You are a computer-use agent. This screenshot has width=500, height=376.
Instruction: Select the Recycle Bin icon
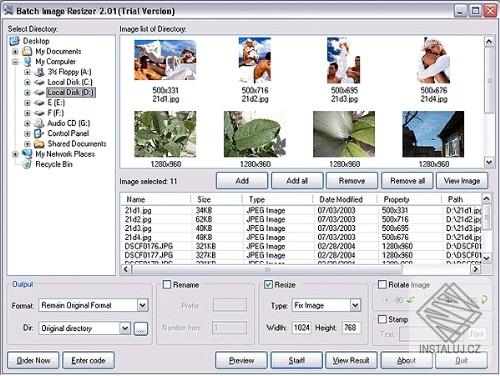click(27, 164)
